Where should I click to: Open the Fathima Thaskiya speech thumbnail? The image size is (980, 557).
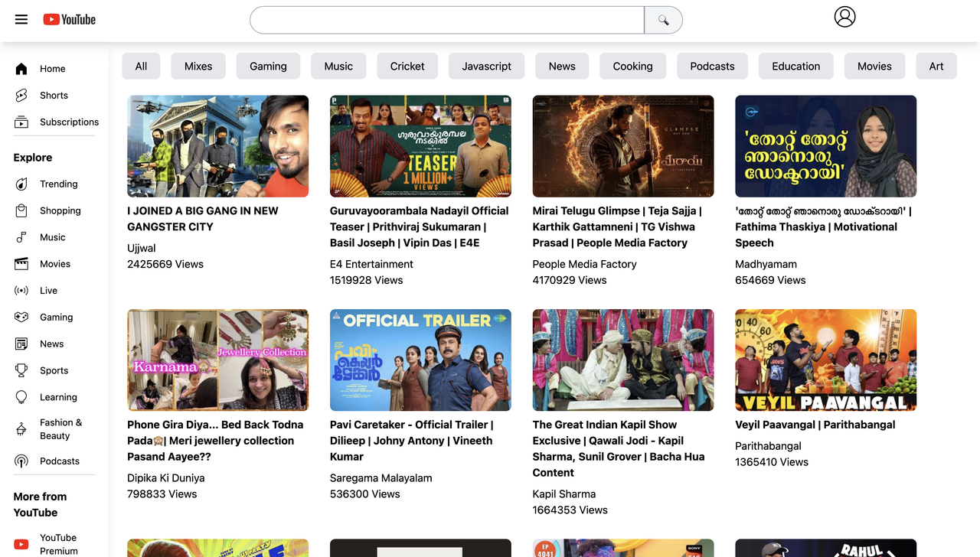click(825, 146)
